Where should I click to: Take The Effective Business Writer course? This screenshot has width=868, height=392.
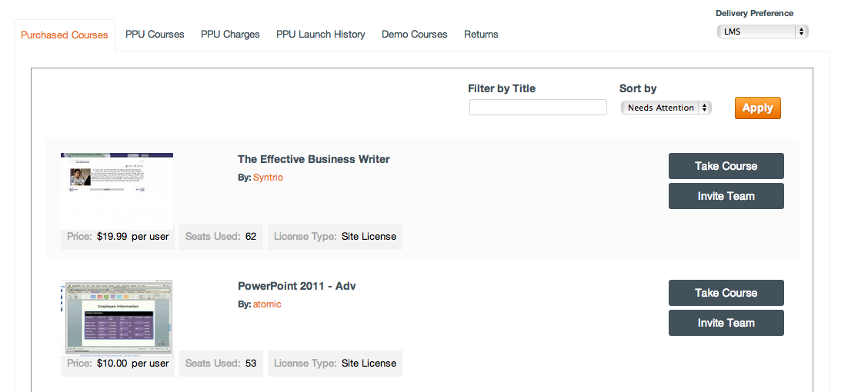point(726,166)
